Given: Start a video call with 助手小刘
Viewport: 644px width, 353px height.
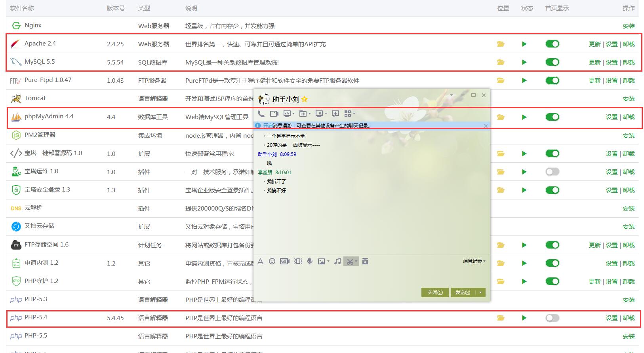Looking at the screenshot, I should (274, 114).
